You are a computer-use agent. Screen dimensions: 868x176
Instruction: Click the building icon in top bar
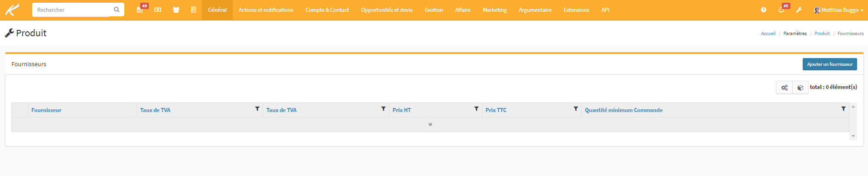coord(194,10)
